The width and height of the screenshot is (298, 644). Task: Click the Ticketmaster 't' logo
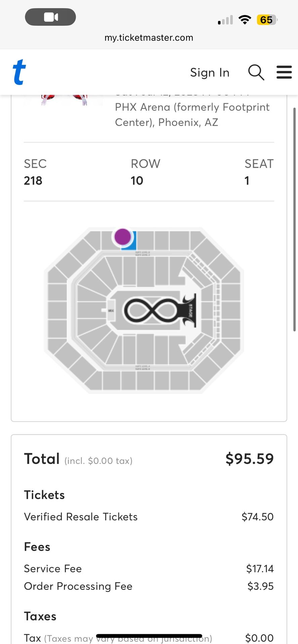(19, 72)
